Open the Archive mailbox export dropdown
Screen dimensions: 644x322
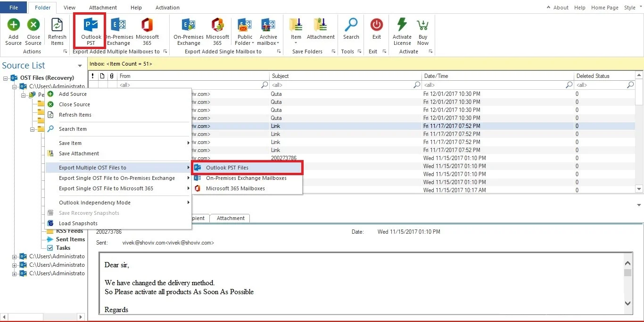click(x=268, y=32)
